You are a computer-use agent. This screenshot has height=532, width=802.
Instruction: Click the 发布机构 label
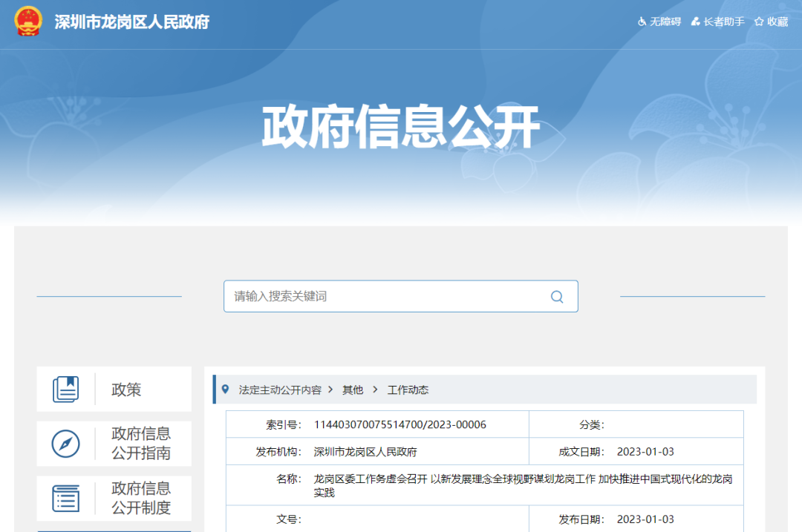pyautogui.click(x=278, y=452)
